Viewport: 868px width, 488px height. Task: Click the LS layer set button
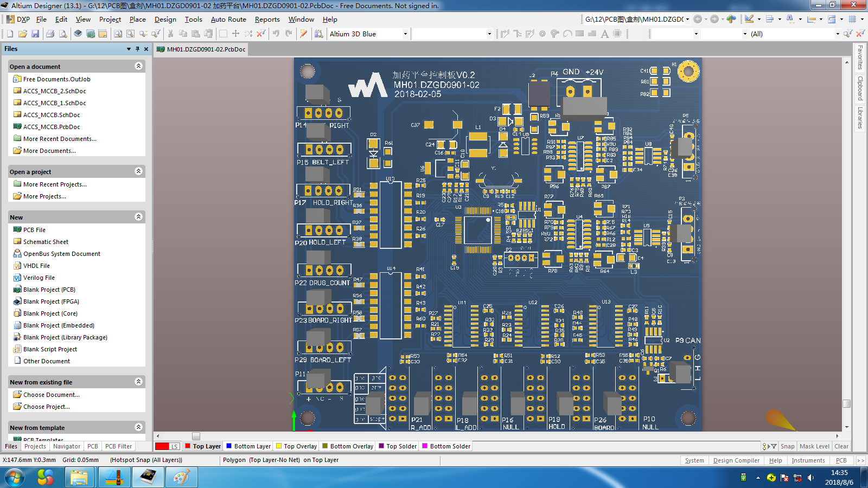pos(175,446)
